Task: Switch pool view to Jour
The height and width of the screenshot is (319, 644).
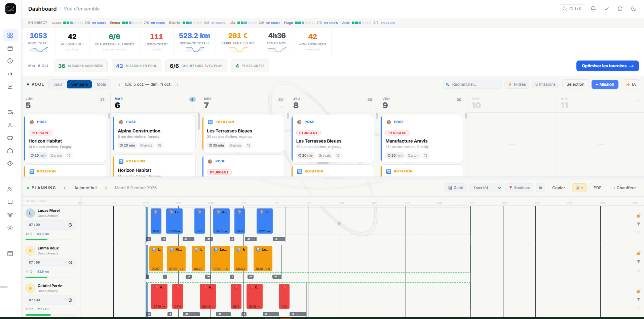Action: point(58,84)
